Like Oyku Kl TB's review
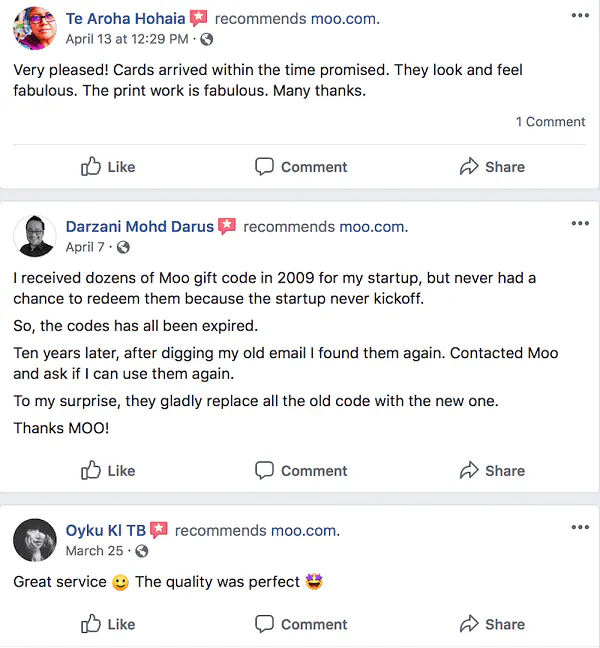Viewport: 600px width, 648px height. (x=108, y=624)
